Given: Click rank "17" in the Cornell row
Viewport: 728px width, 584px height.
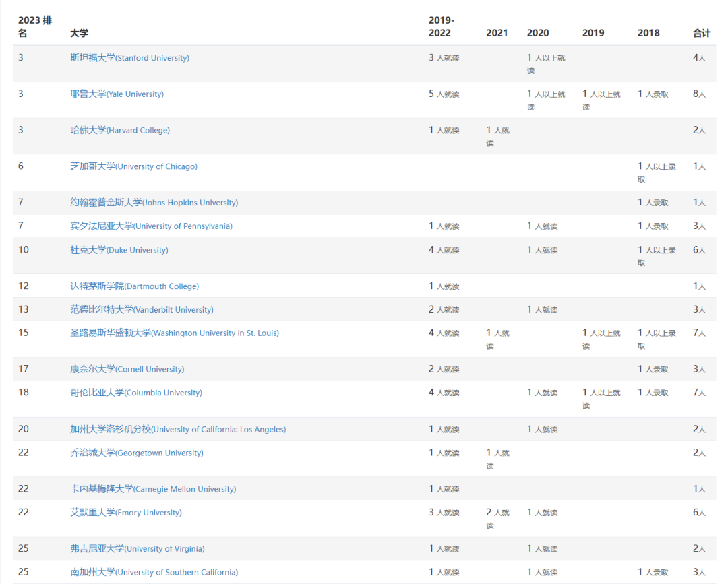Looking at the screenshot, I should coord(24,369).
